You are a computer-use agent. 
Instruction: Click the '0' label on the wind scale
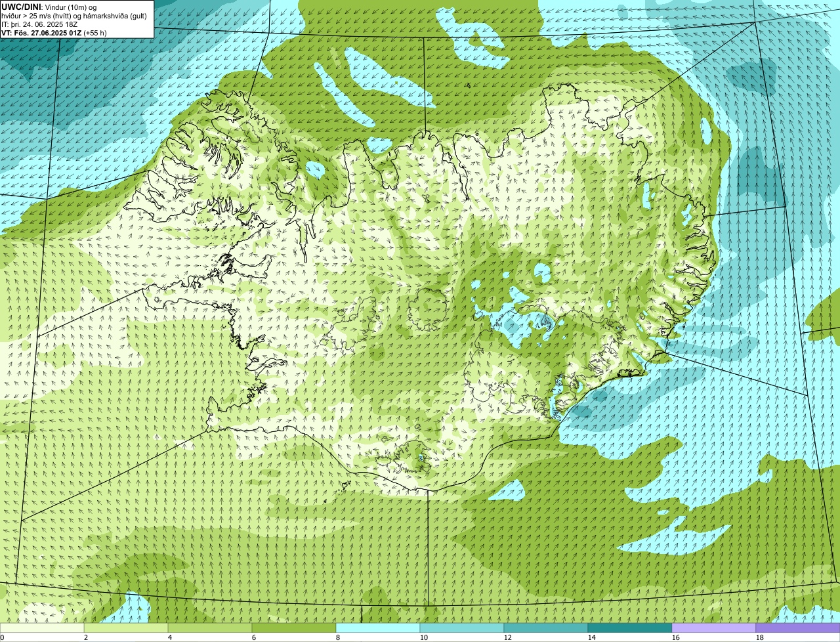[2, 637]
